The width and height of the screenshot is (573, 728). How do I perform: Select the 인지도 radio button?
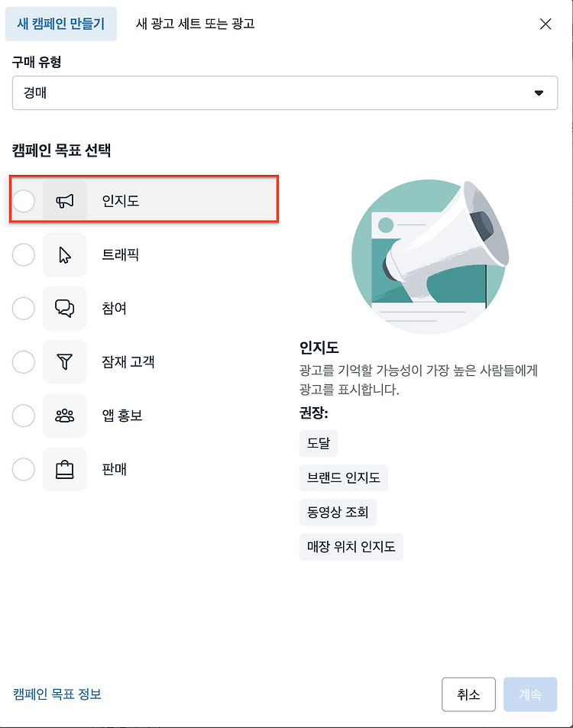[x=24, y=201]
